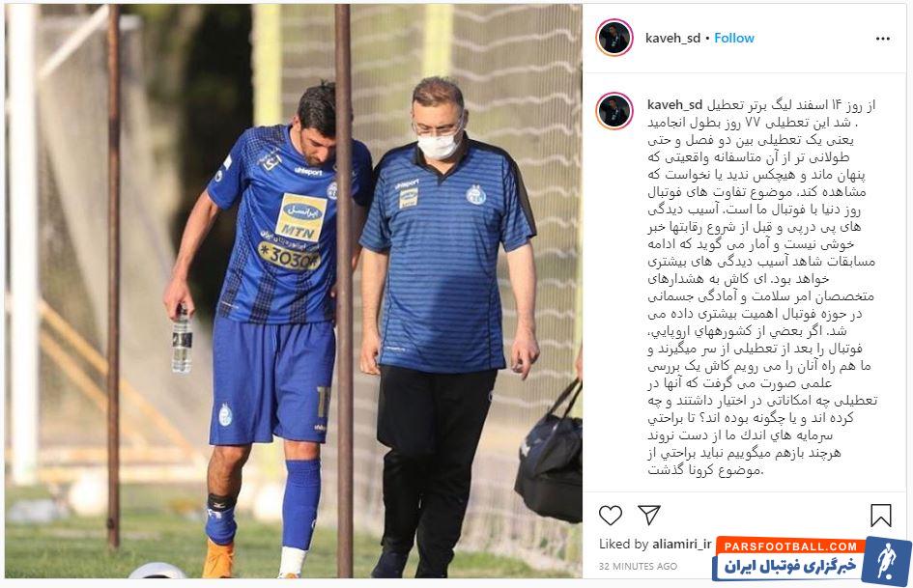Click the 32 MINUTES AGO timestamp
The width and height of the screenshot is (913, 588).
click(x=638, y=566)
